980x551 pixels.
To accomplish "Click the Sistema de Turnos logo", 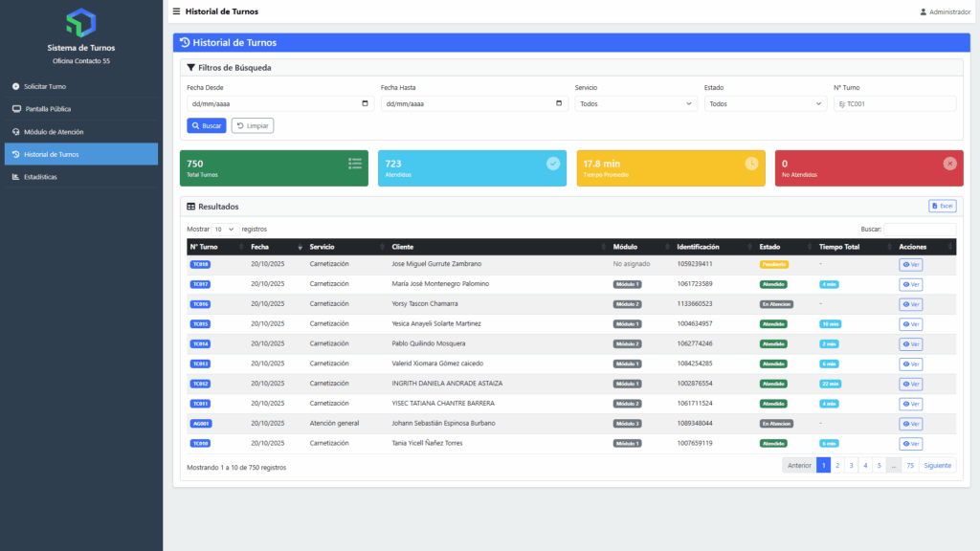I will [81, 23].
